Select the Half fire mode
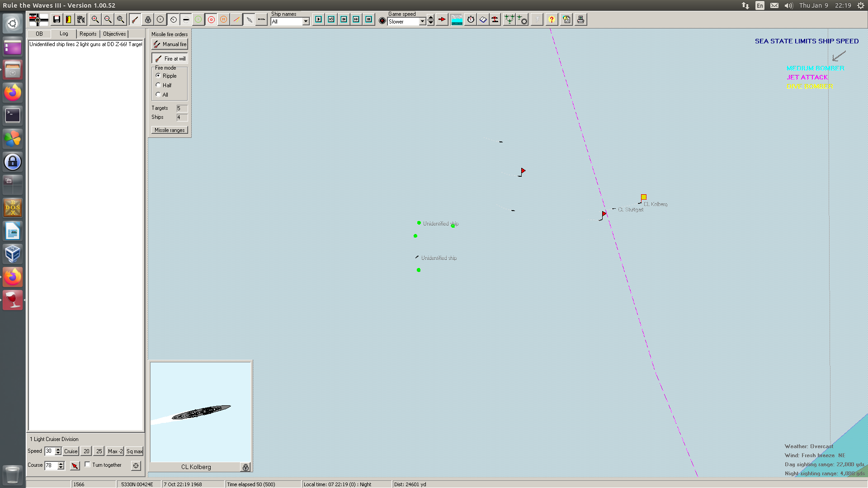Image resolution: width=868 pixels, height=488 pixels. click(x=158, y=85)
